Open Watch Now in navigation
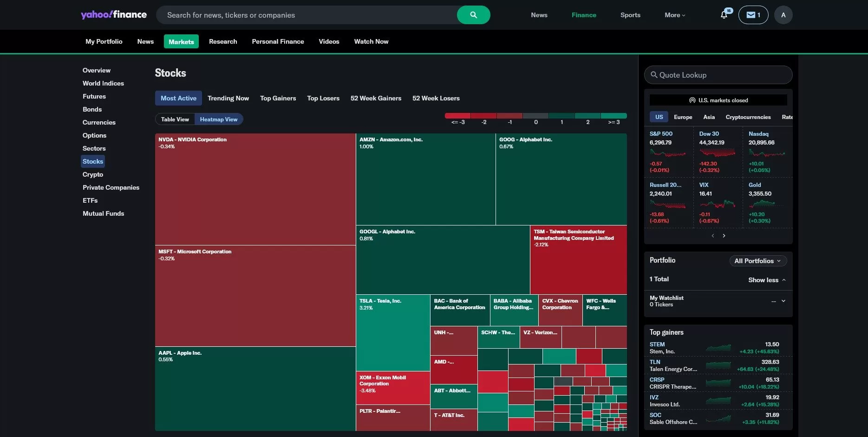Image resolution: width=868 pixels, height=437 pixels. (371, 41)
